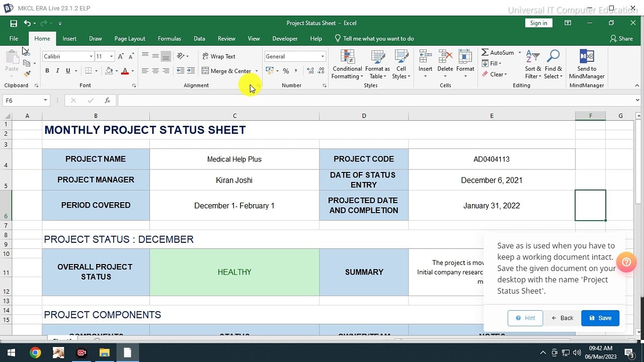Open the Page Layout tab
Screen dimensions: 644x362
click(x=129, y=39)
